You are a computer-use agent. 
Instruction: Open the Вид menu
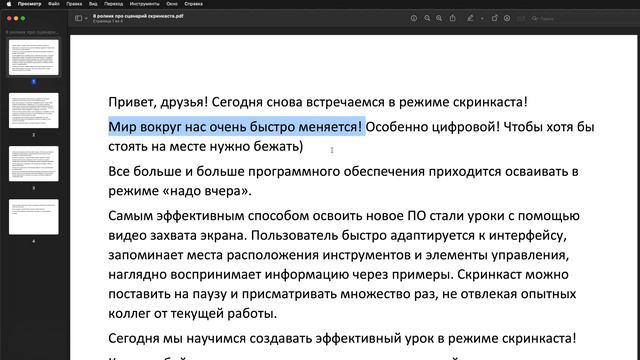point(93,4)
